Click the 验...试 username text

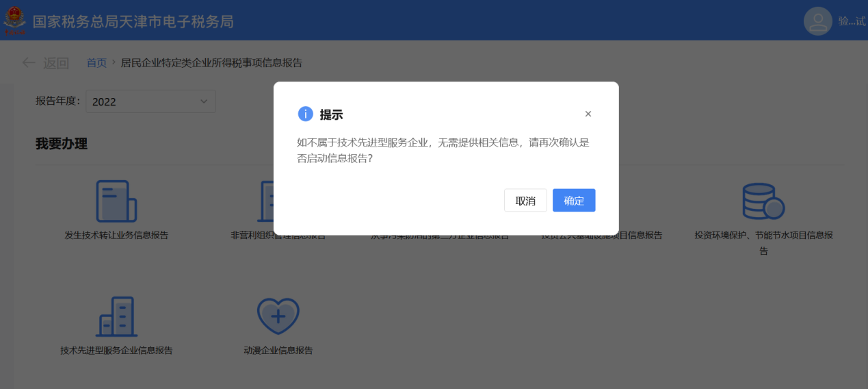[x=852, y=21]
